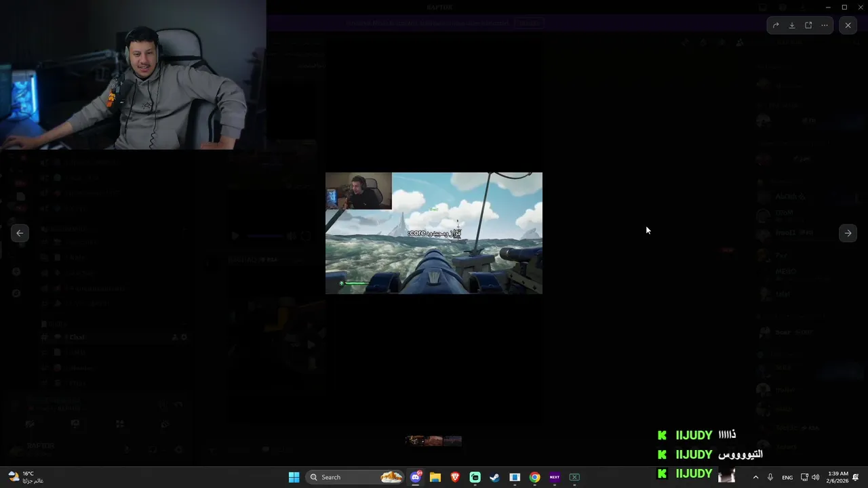Open image in browser icon
Screen dimensions: 868x488
[808, 26]
